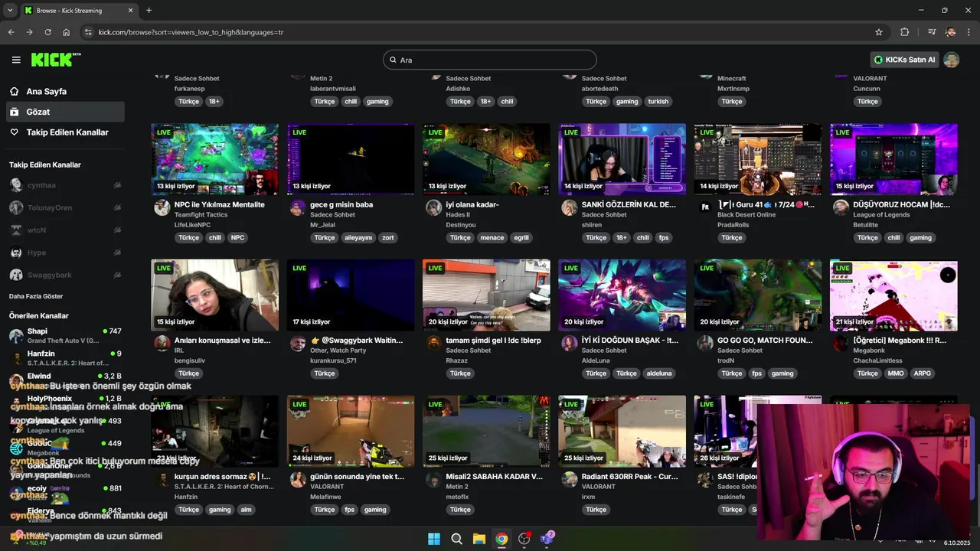
Task: Click browser home button
Action: 67,32
